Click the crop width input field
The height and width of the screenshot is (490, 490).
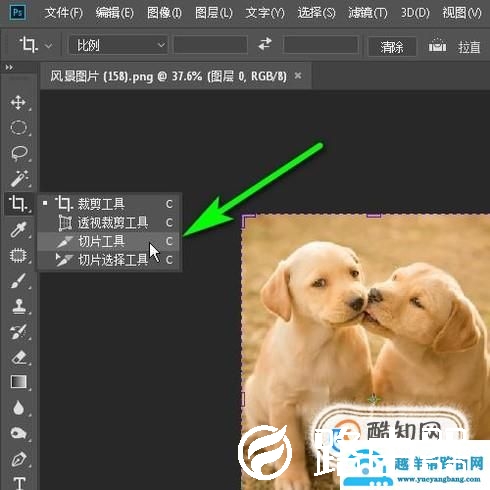coord(210,45)
